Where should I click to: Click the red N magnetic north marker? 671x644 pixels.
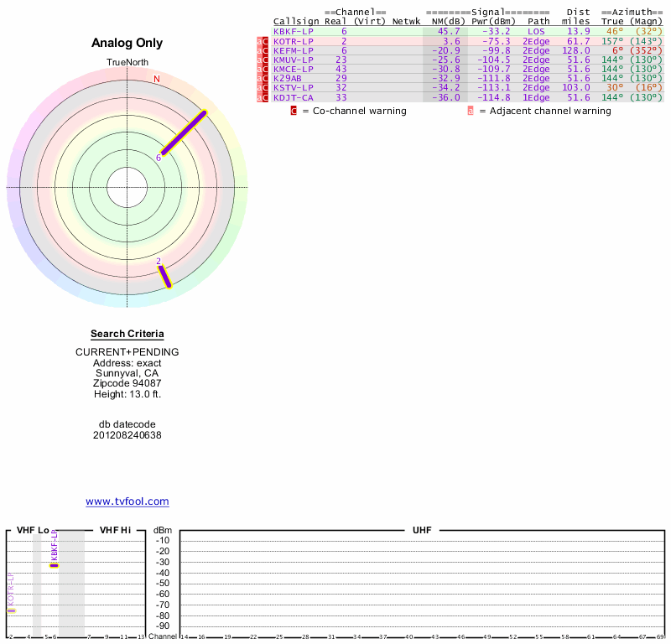click(156, 80)
